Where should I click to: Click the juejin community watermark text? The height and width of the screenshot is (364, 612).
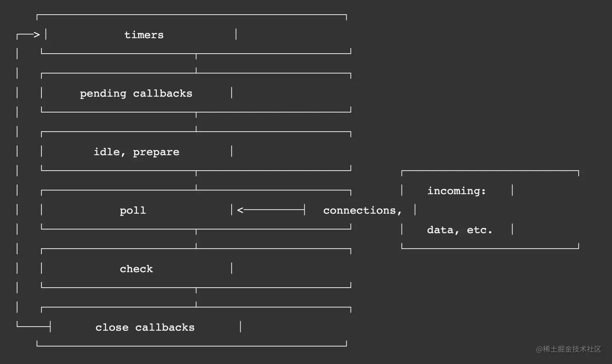pyautogui.click(x=568, y=349)
